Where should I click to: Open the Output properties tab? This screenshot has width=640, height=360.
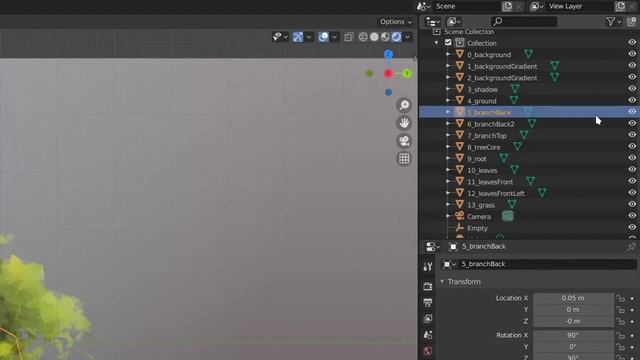tap(427, 302)
